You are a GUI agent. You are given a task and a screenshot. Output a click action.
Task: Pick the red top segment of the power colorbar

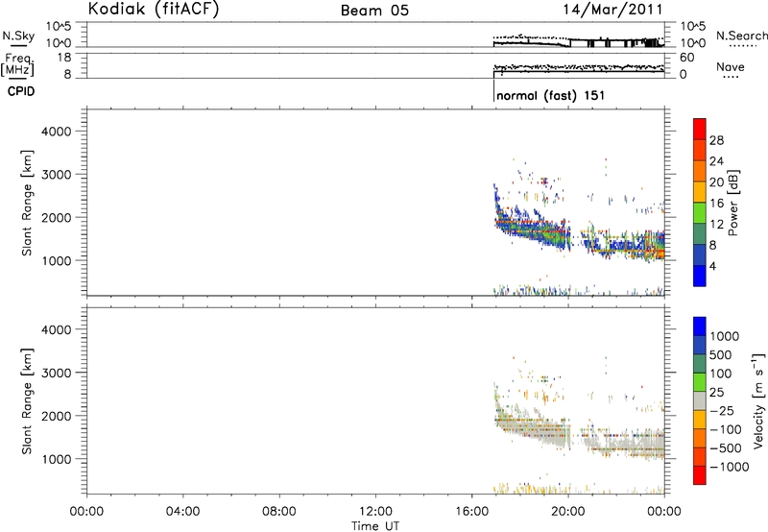[x=700, y=129]
